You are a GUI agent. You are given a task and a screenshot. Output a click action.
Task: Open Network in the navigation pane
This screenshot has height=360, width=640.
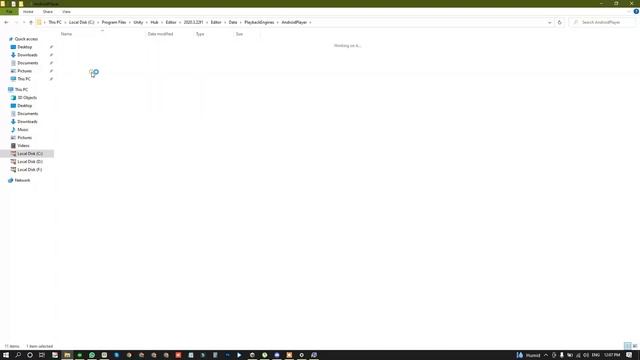[x=22, y=180]
